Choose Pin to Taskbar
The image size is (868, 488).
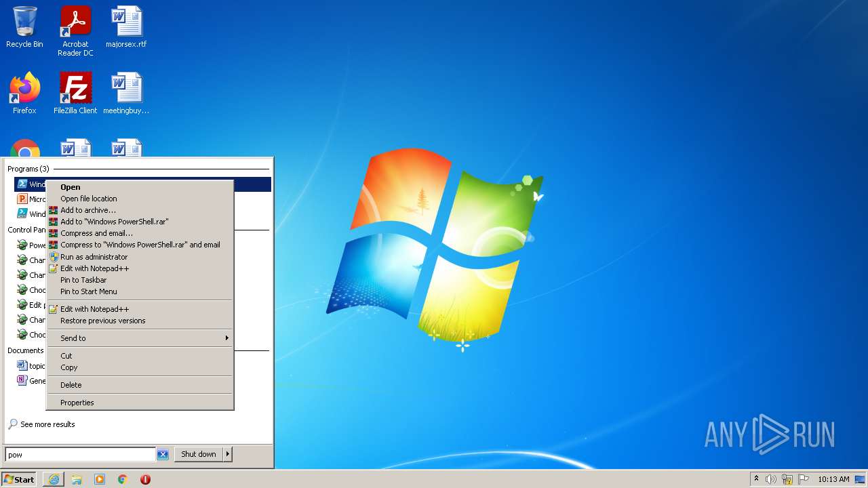(140, 280)
